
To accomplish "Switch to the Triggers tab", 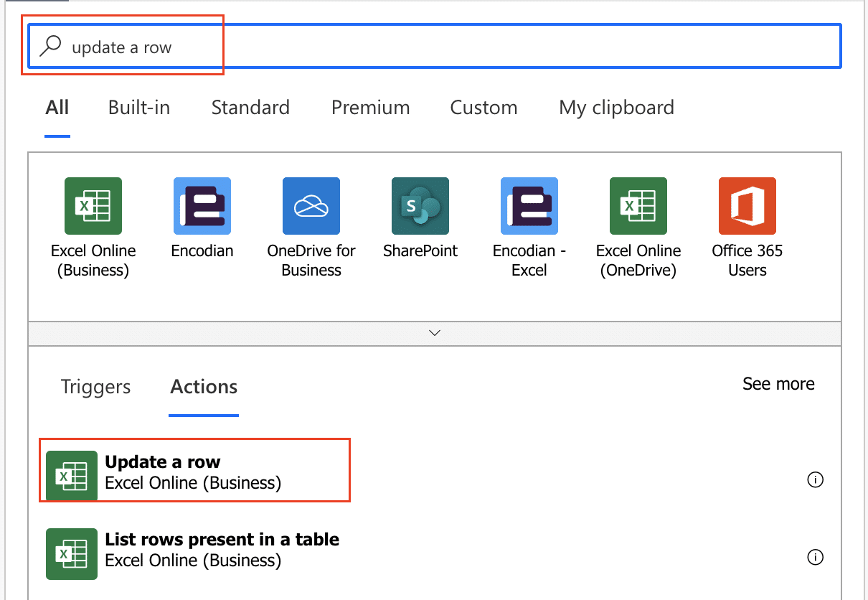I will click(x=95, y=387).
